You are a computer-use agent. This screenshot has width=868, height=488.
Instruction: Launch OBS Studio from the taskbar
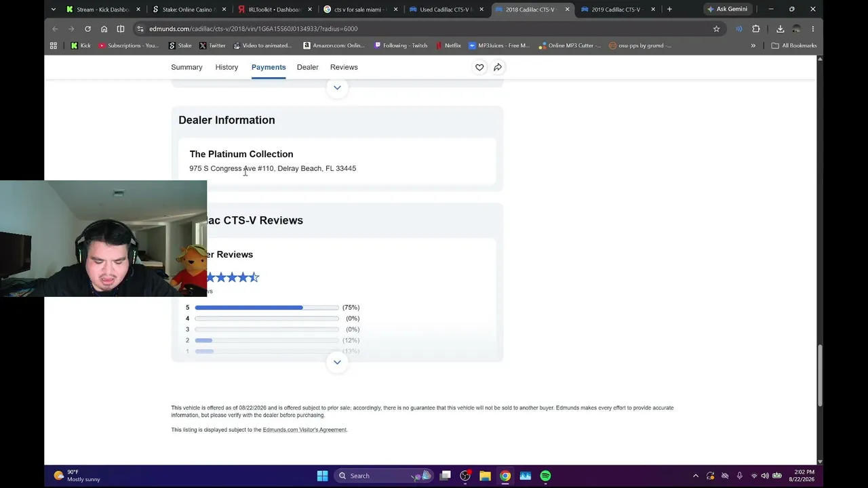tap(465, 476)
